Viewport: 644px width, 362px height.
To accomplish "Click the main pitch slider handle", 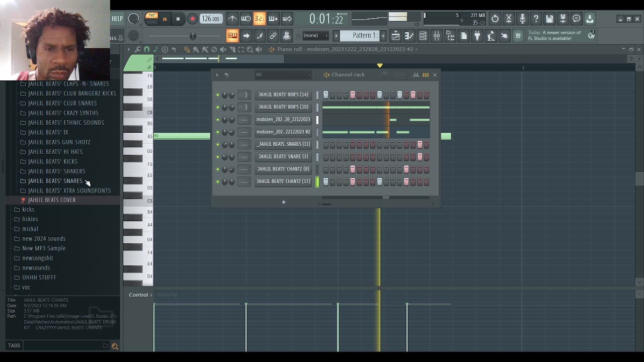I will (x=193, y=36).
